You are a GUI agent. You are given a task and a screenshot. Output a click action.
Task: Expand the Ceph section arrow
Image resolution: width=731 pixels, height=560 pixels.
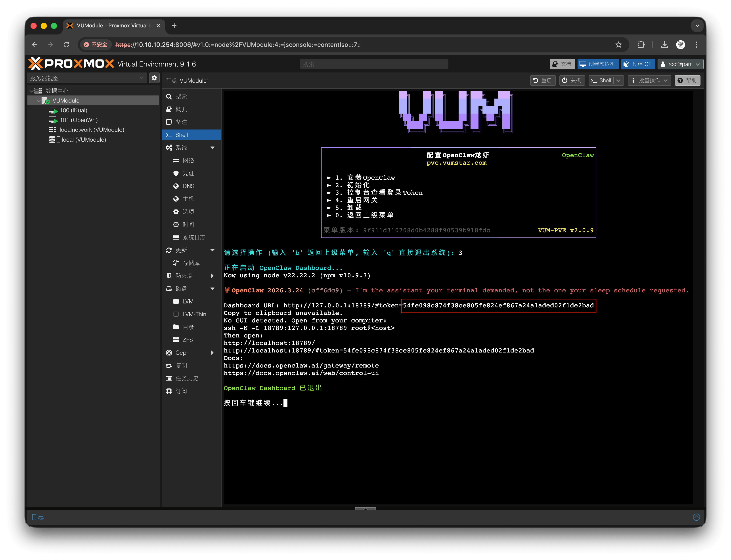(x=212, y=353)
